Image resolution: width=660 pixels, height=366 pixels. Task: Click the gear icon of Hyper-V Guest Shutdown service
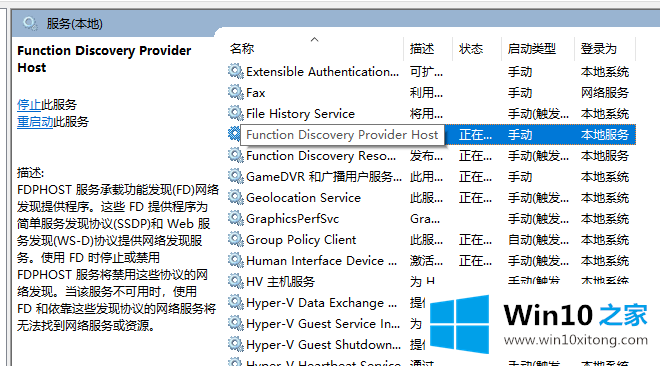tap(236, 344)
